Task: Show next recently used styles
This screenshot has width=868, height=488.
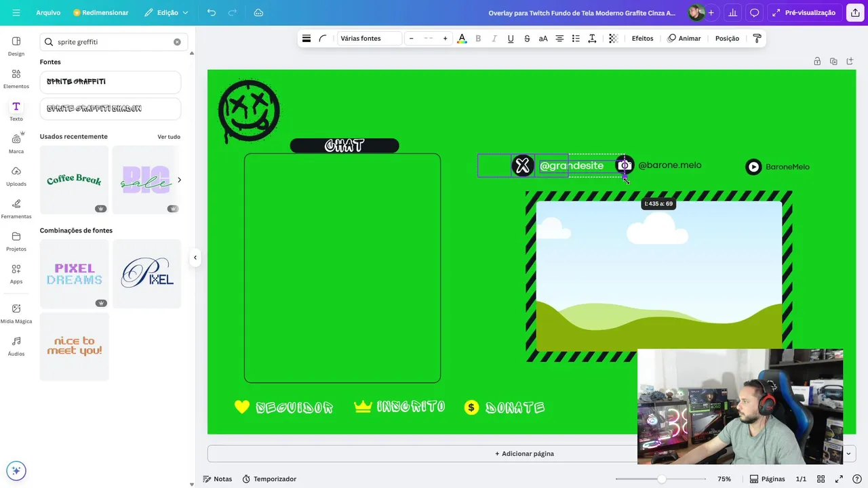Action: click(179, 180)
